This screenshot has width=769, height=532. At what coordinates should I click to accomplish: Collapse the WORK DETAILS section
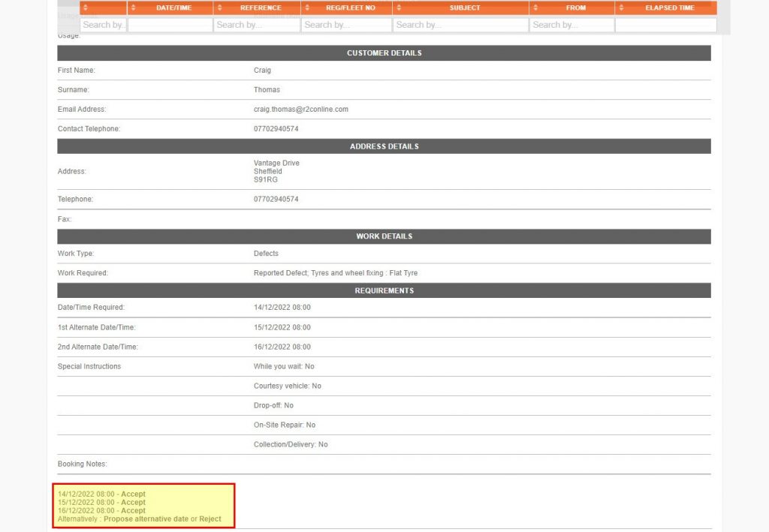click(x=384, y=236)
